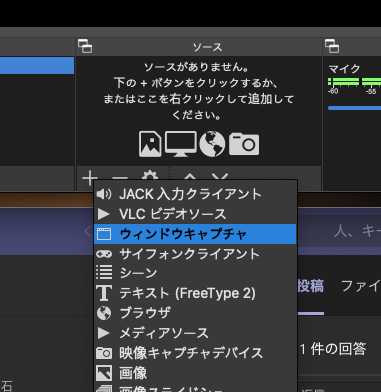The height and width of the screenshot is (392, 381).
Task: Click gamepad icon beside サイフォンクライアント
Action: 104,254
